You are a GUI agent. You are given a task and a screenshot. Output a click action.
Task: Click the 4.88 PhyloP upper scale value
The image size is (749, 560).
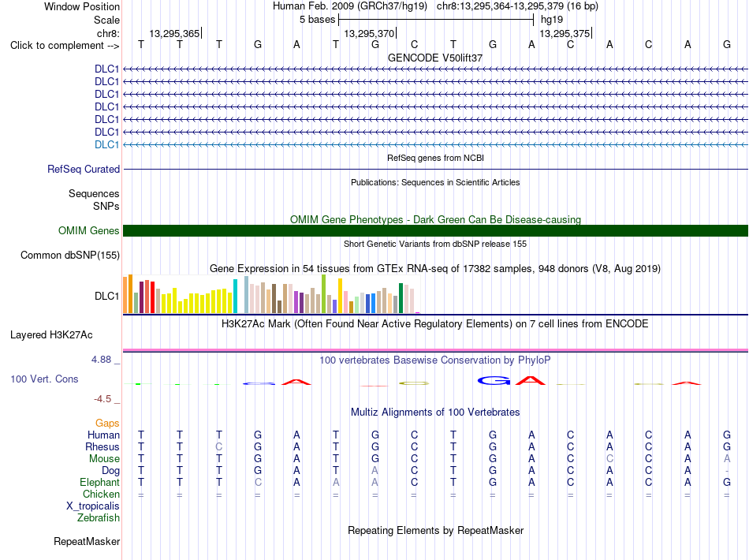pos(101,360)
